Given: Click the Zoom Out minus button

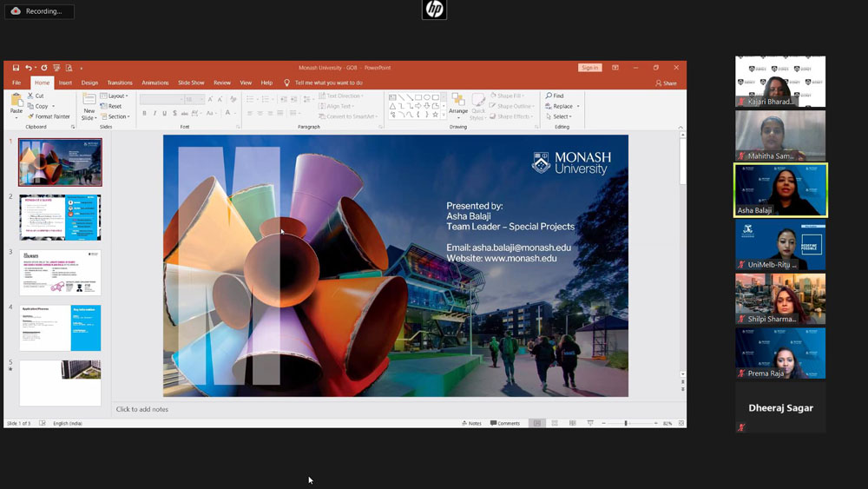Looking at the screenshot, I should 603,423.
